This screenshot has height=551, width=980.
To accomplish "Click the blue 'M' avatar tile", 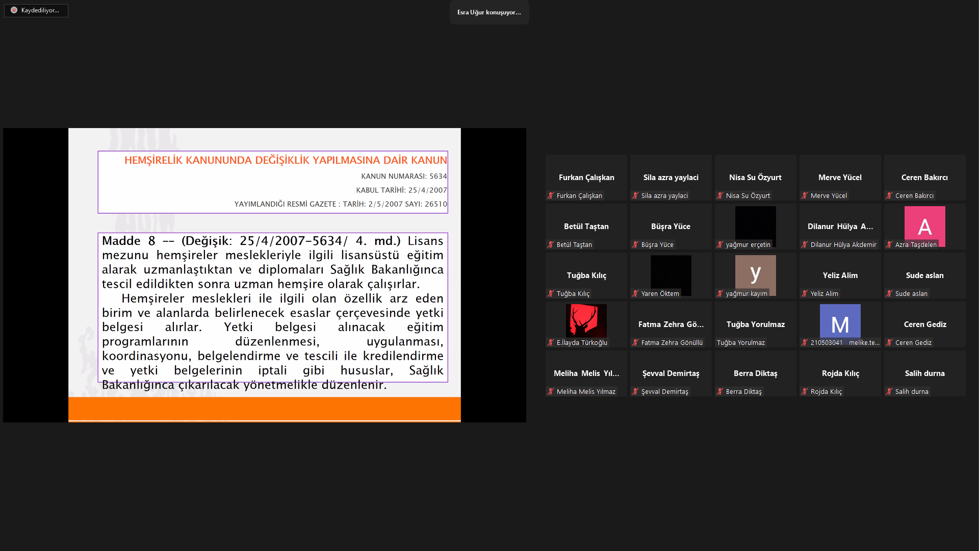I will (x=840, y=321).
